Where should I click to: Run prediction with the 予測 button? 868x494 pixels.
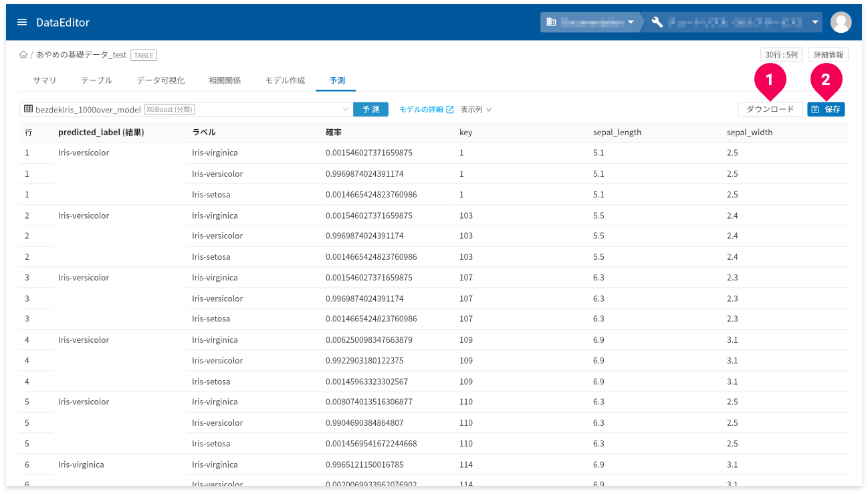click(370, 109)
